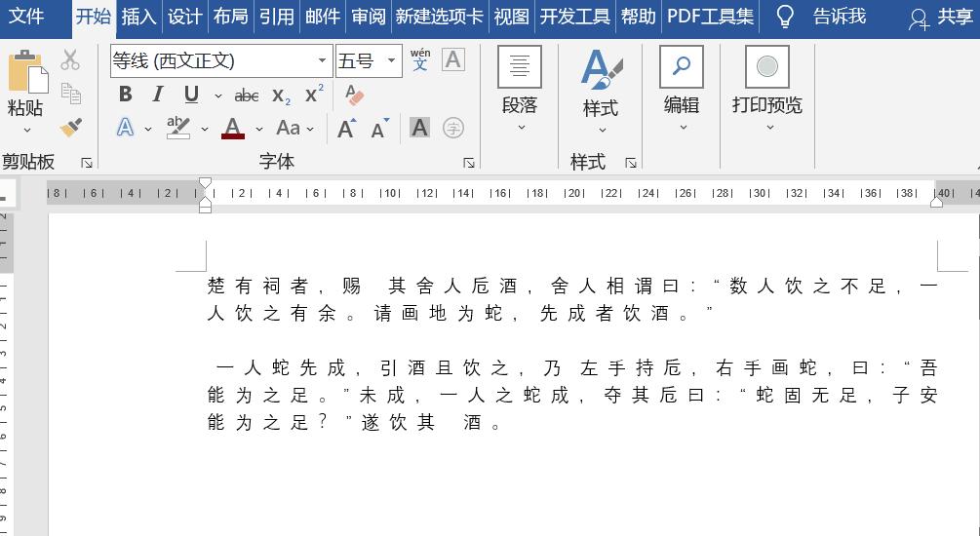Click first-line indent marker on ruler
This screenshot has width=980, height=536.
[205, 183]
